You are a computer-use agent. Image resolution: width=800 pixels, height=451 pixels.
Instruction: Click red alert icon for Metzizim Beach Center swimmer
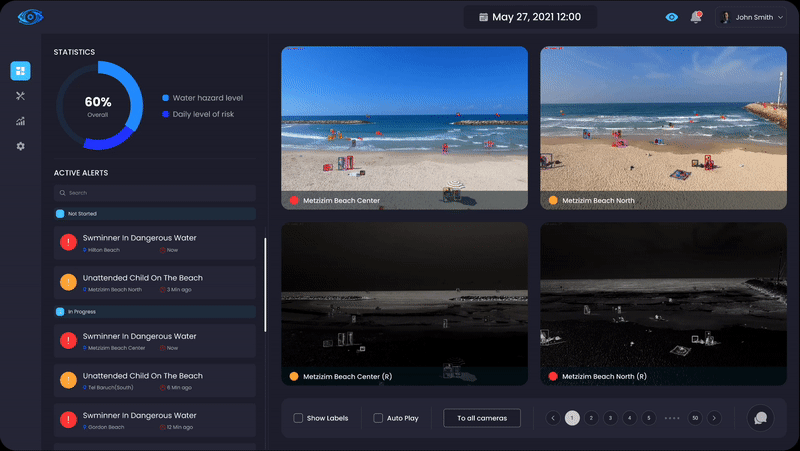(68, 340)
